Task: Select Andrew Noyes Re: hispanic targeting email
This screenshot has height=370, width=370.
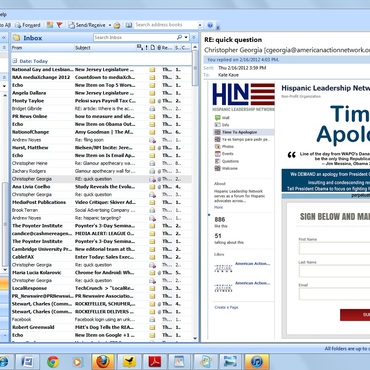Action: click(x=101, y=218)
